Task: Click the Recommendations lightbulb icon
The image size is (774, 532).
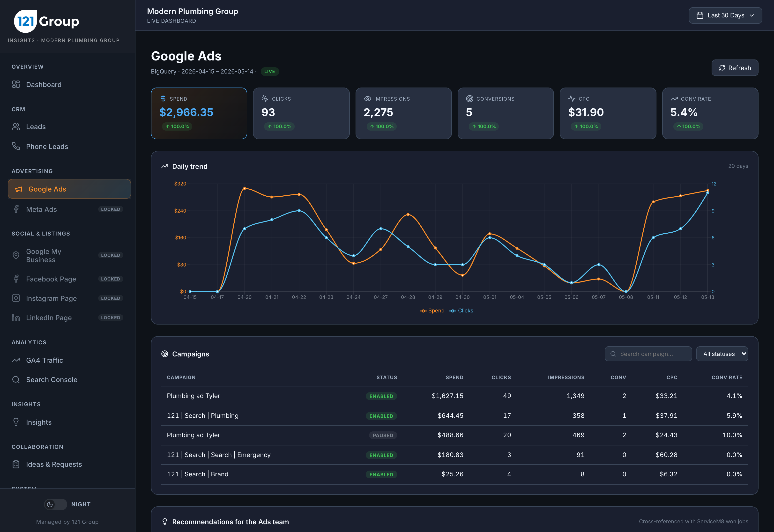Action: click(165, 521)
